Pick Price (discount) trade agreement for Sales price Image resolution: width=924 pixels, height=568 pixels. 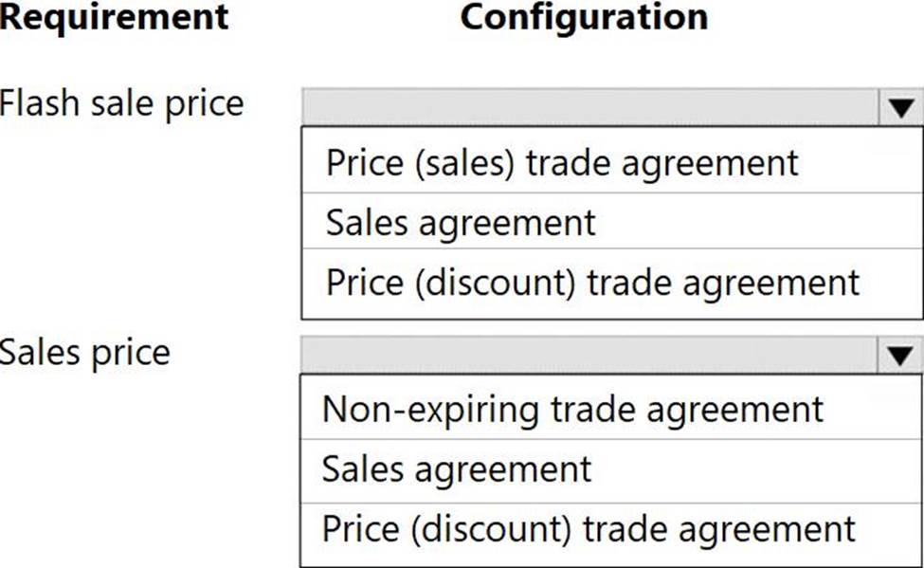click(x=589, y=528)
